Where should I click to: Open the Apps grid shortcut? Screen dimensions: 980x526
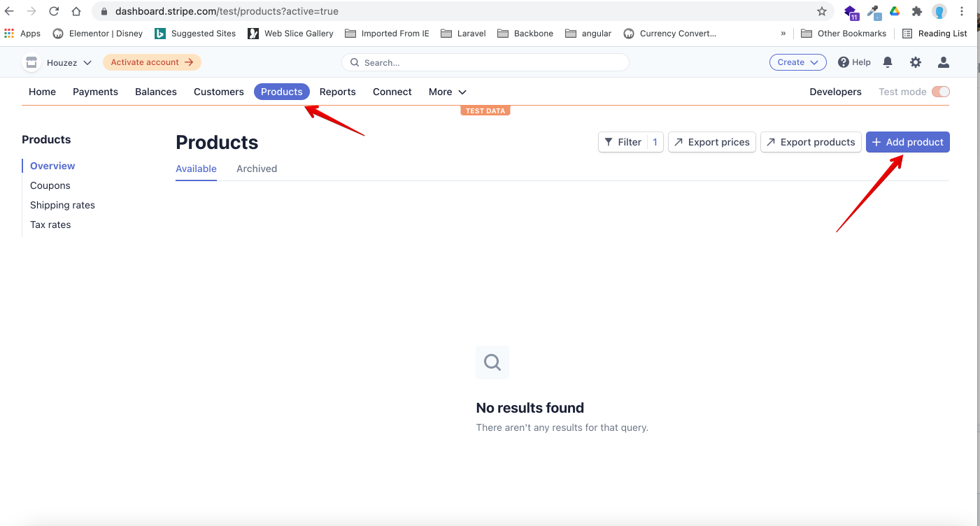tap(22, 34)
